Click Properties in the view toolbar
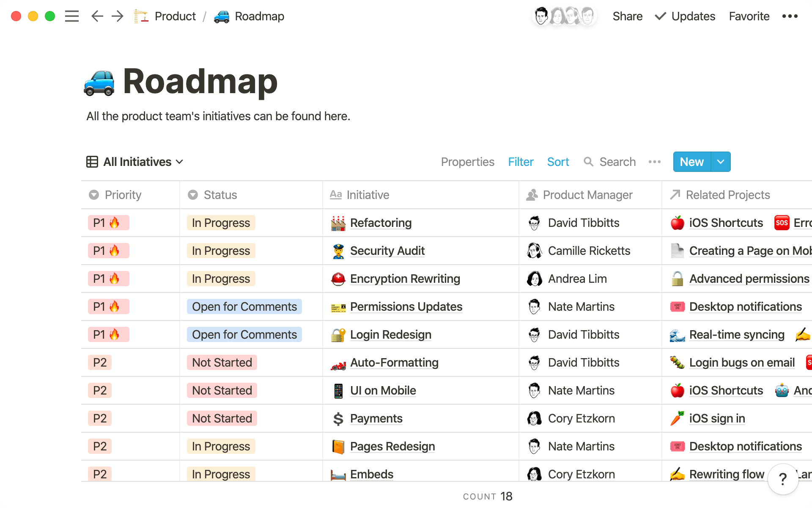Image resolution: width=812 pixels, height=508 pixels. pos(467,162)
